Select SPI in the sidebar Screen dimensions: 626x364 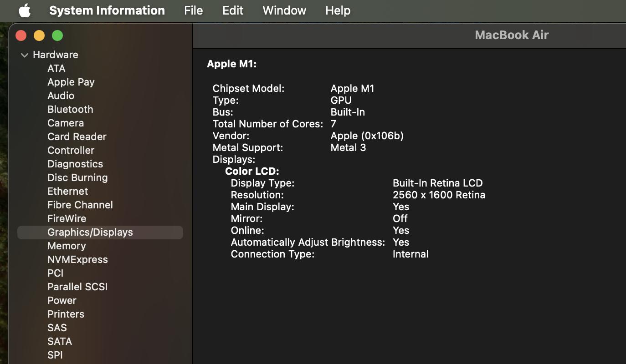[55, 355]
